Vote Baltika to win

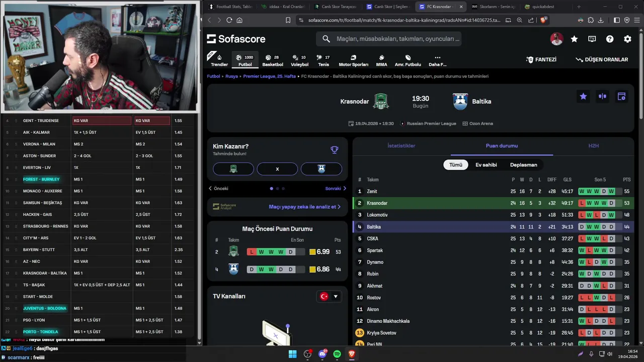321,169
